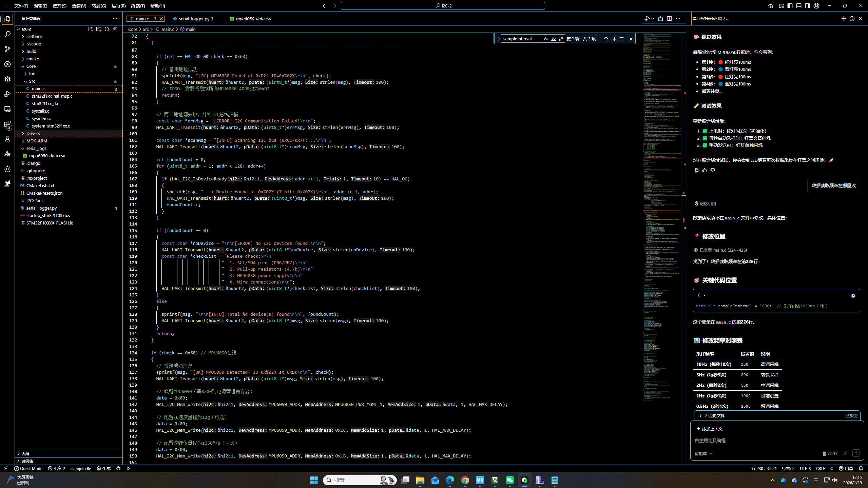Collapse all folders in explorer

pos(115,29)
